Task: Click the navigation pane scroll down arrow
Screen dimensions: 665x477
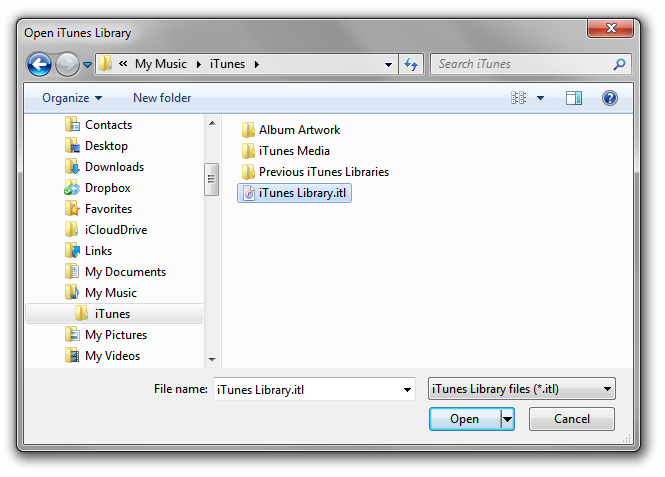Action: (212, 360)
